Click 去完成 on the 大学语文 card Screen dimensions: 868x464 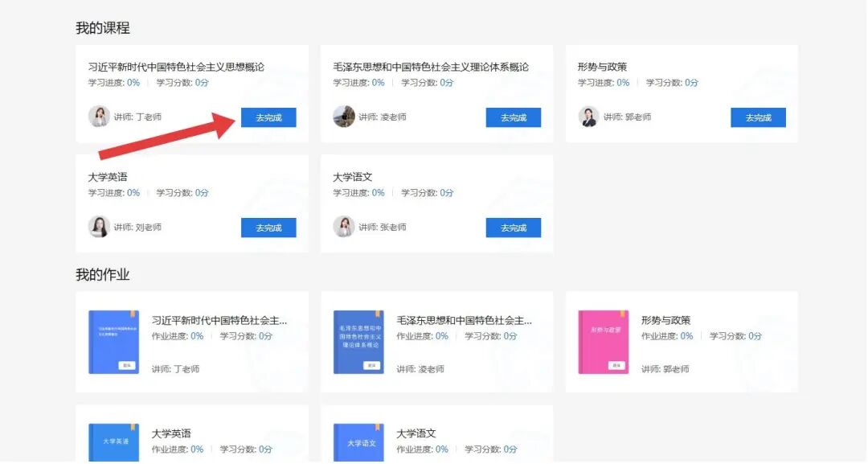pyautogui.click(x=514, y=227)
